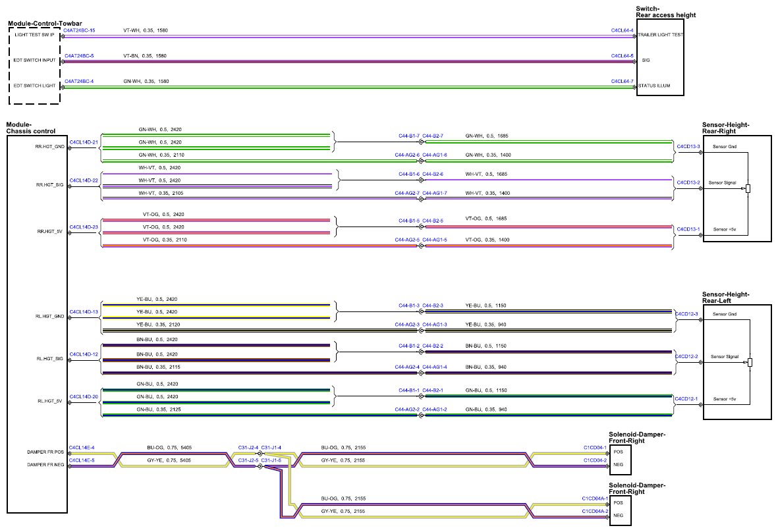This screenshot has width=778, height=532.
Task: Click the C4CL14D-21 connector reference
Action: pos(84,142)
